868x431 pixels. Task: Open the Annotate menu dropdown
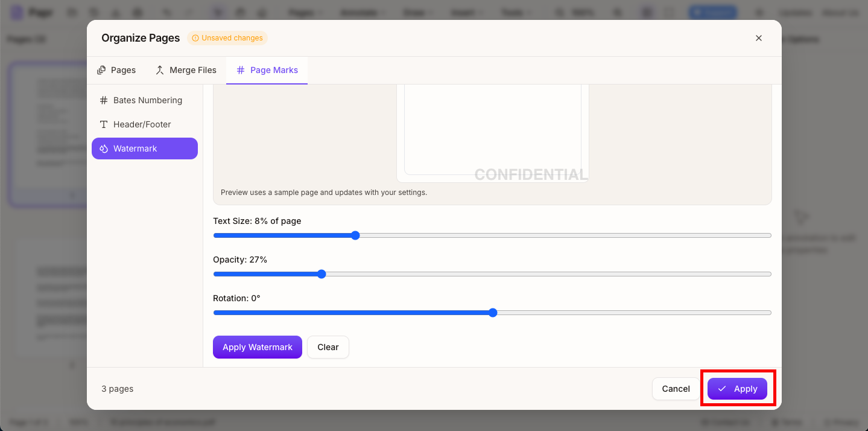[362, 11]
